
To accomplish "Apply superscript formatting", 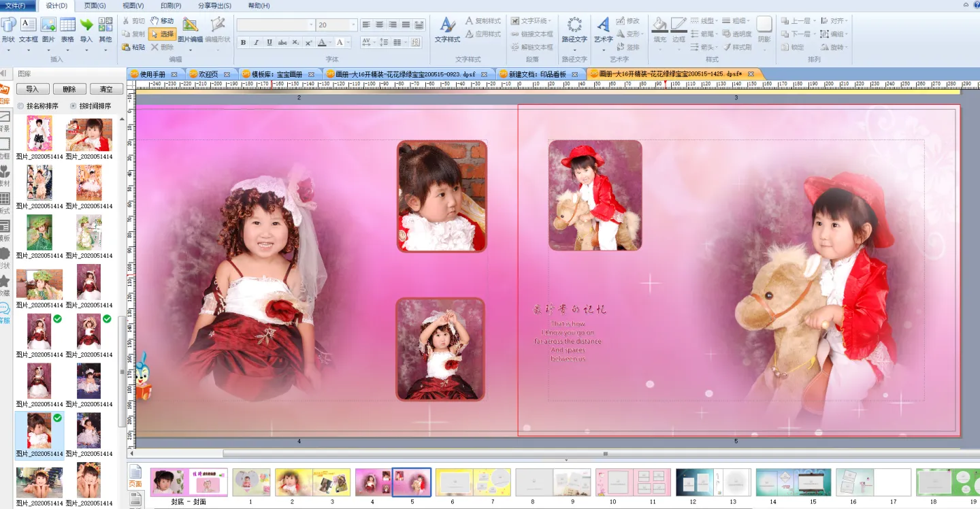I will 308,42.
